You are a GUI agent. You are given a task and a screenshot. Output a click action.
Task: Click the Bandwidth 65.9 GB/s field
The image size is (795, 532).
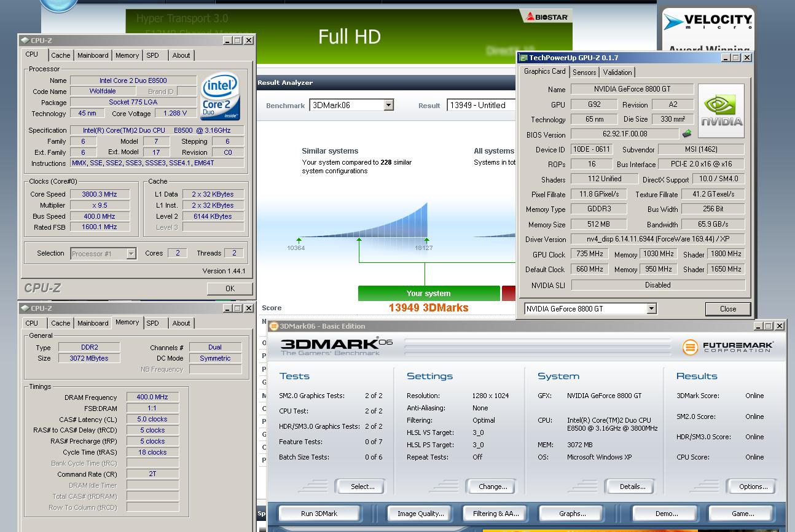click(713, 224)
